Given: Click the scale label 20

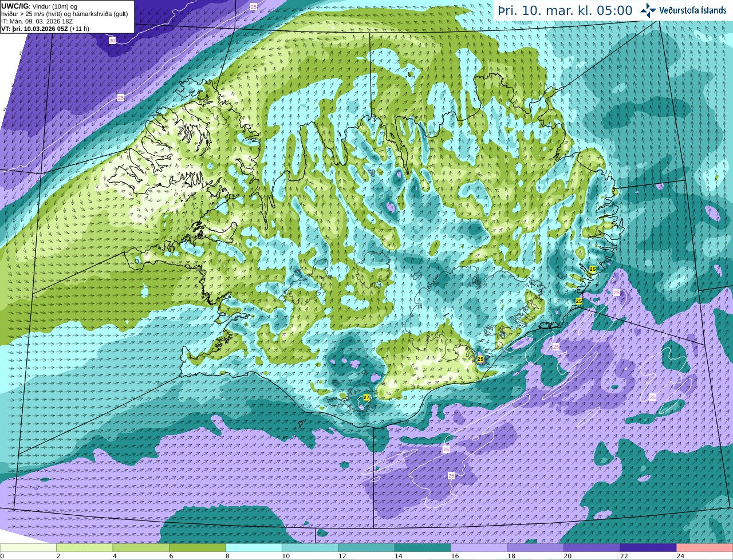Looking at the screenshot, I should 568,556.
